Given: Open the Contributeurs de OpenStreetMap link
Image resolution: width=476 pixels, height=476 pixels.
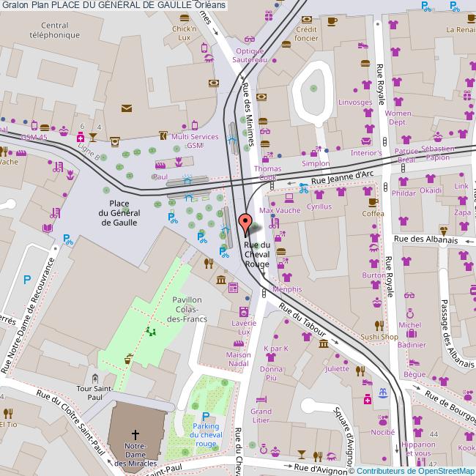Looking at the screenshot, I should click(415, 471).
